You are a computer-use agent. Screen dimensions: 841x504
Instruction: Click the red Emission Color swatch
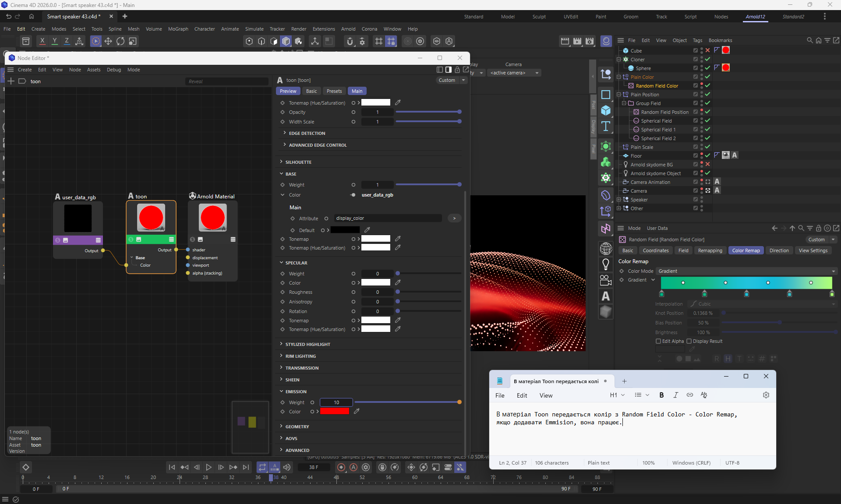click(335, 411)
